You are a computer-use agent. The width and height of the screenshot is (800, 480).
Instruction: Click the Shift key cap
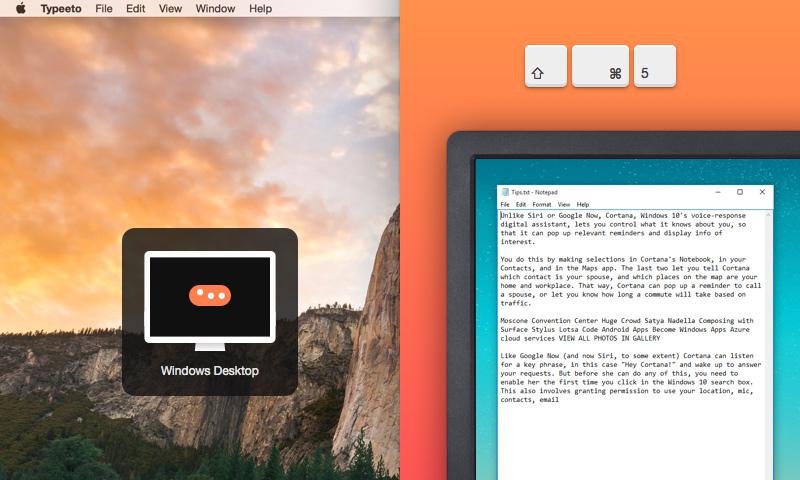[545, 66]
